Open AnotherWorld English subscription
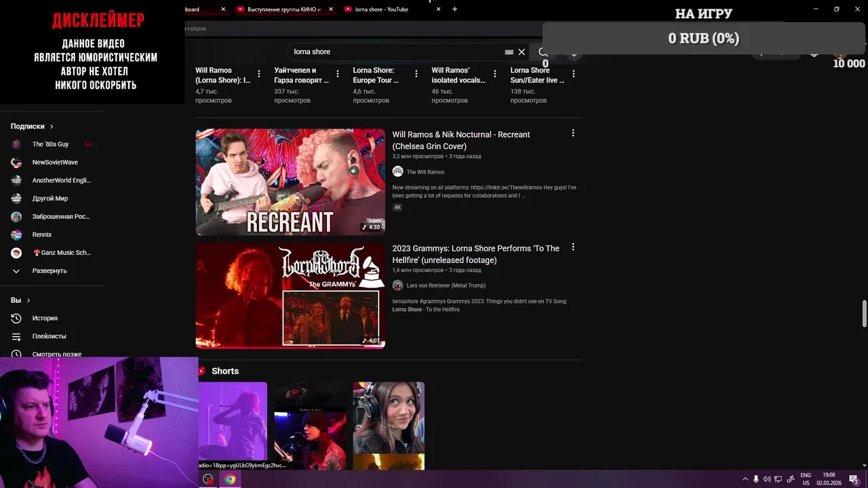The height and width of the screenshot is (488, 868). click(x=52, y=180)
